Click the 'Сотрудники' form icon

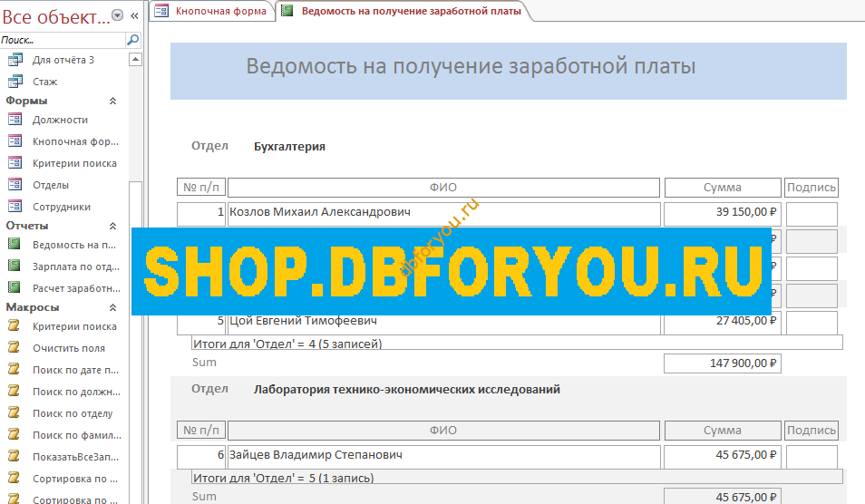[15, 207]
